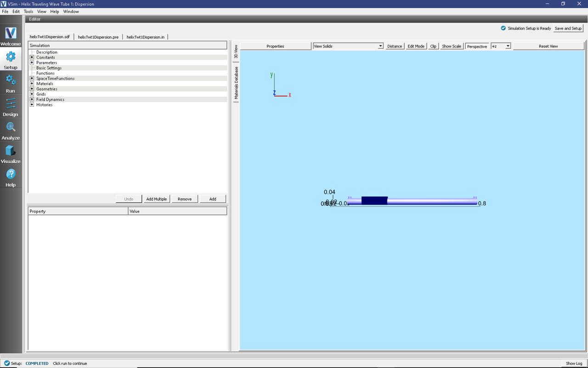Switch to helixTwt1Dispersion.pre tab
588x368 pixels.
(98, 37)
